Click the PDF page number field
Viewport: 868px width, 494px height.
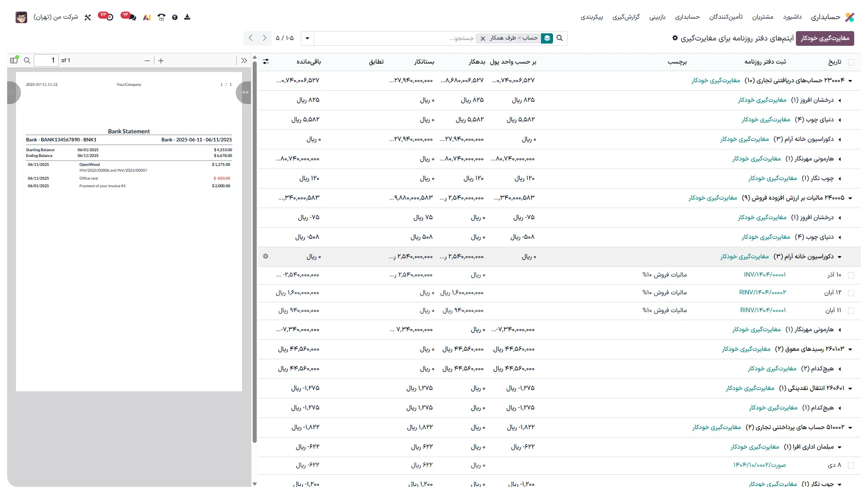pyautogui.click(x=46, y=60)
